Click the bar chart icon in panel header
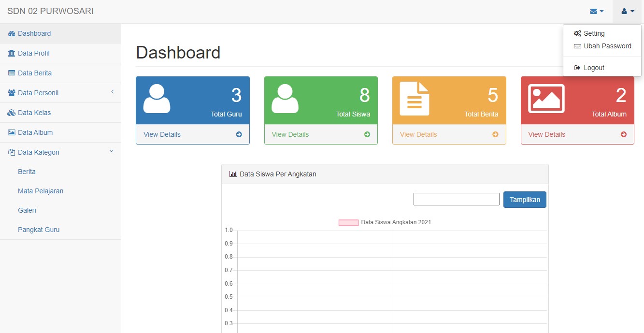The image size is (644, 333). coord(233,174)
